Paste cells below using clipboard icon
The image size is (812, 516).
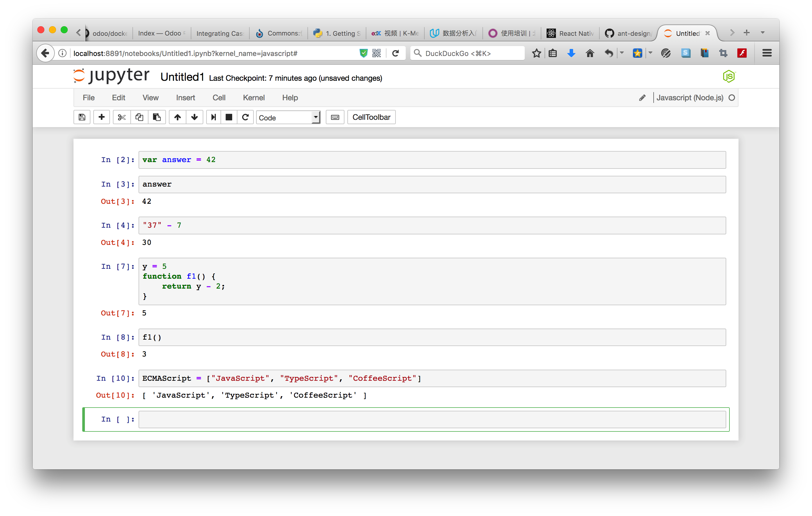coord(157,117)
